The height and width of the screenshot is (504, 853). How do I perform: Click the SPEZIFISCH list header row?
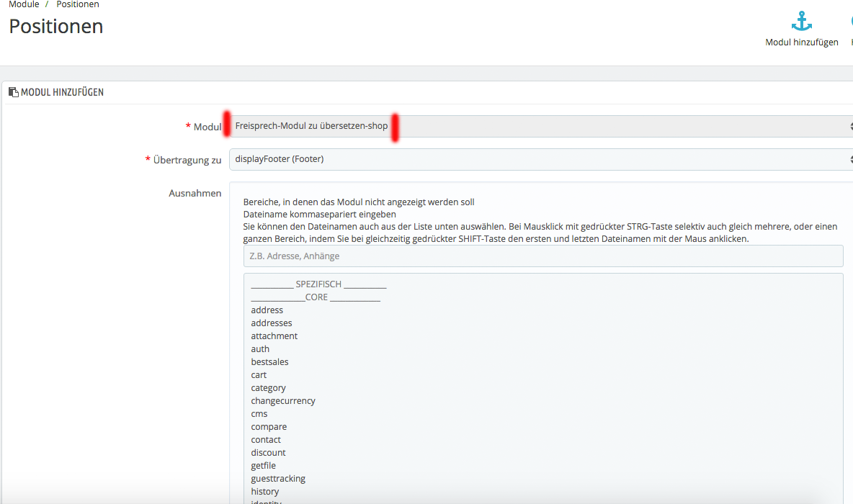[x=318, y=284]
